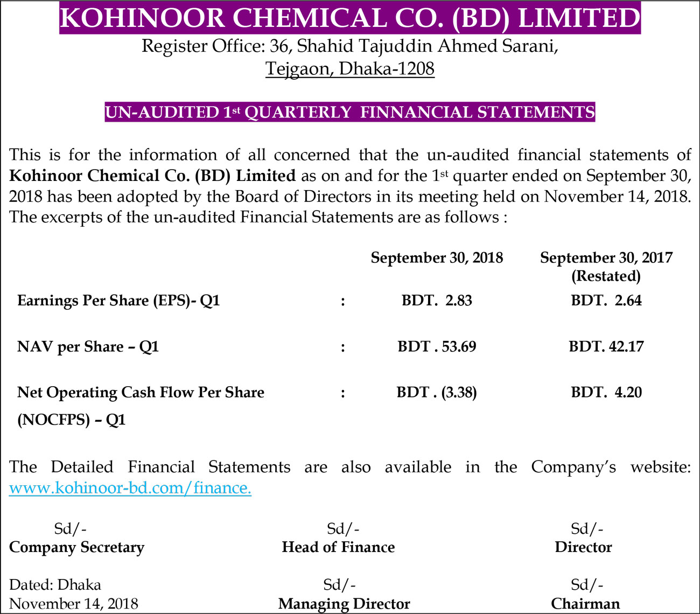Screen dimensions: 700x614
Task: Click the restated EPS value BDT. 2.64
Action: (x=606, y=301)
